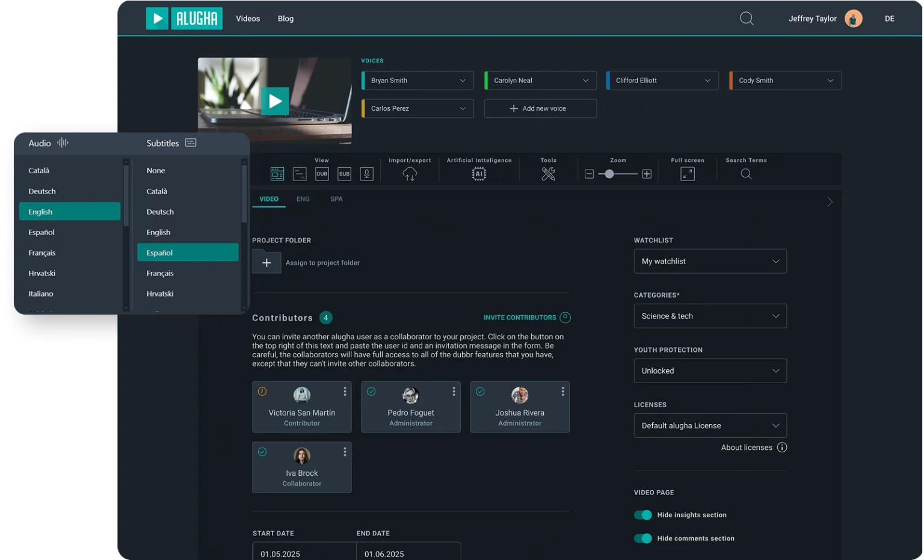Switch to the ENG tab

click(x=303, y=199)
